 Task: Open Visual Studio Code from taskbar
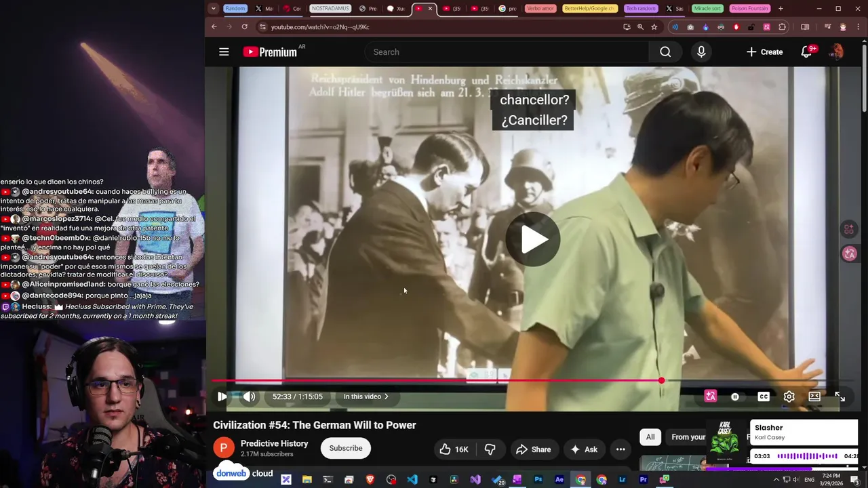[412, 480]
